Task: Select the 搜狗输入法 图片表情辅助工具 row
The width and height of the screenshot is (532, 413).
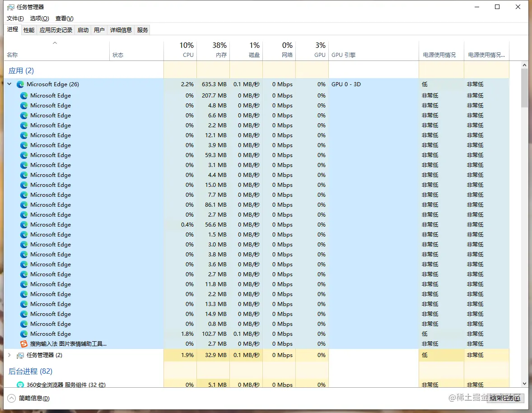Action: tap(257, 344)
